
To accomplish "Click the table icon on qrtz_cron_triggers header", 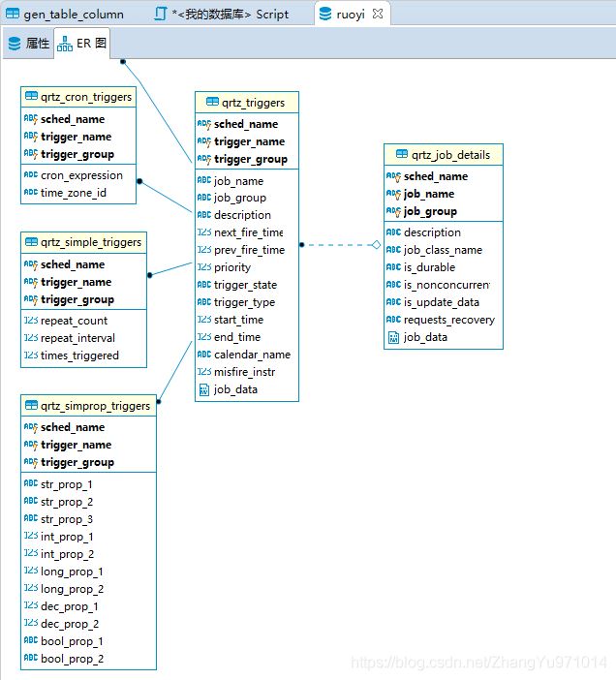I will 31,96.
